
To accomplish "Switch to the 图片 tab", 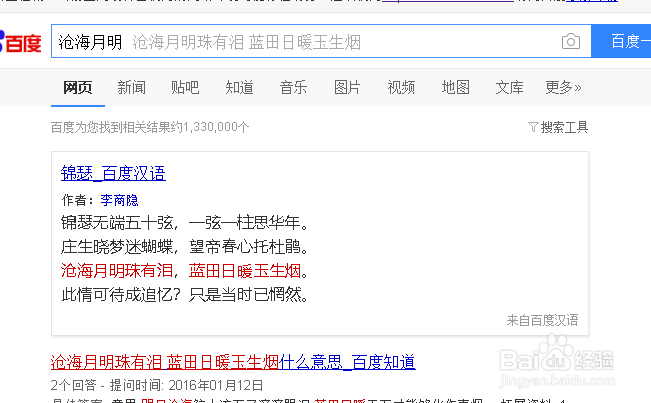I will (347, 88).
